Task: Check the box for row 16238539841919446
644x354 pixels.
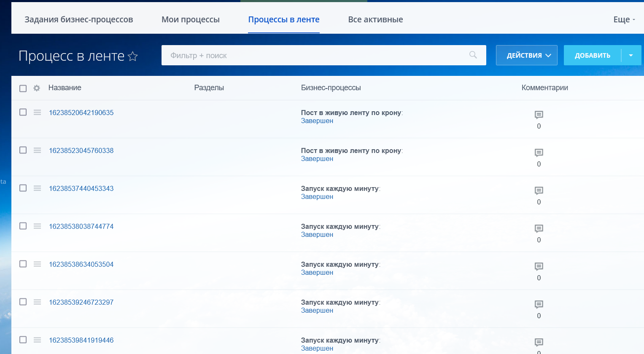Action: (23, 340)
